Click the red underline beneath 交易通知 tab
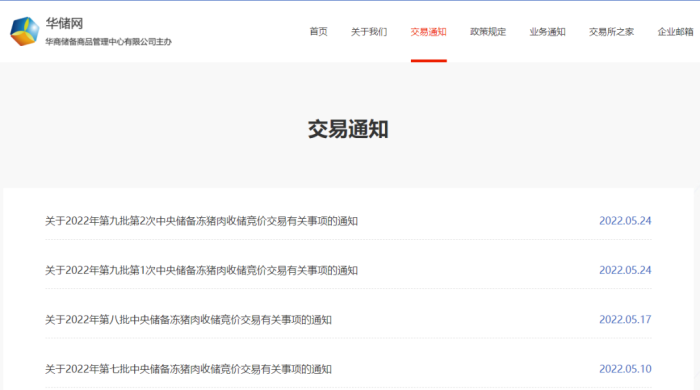The height and width of the screenshot is (390, 700). pos(429,61)
